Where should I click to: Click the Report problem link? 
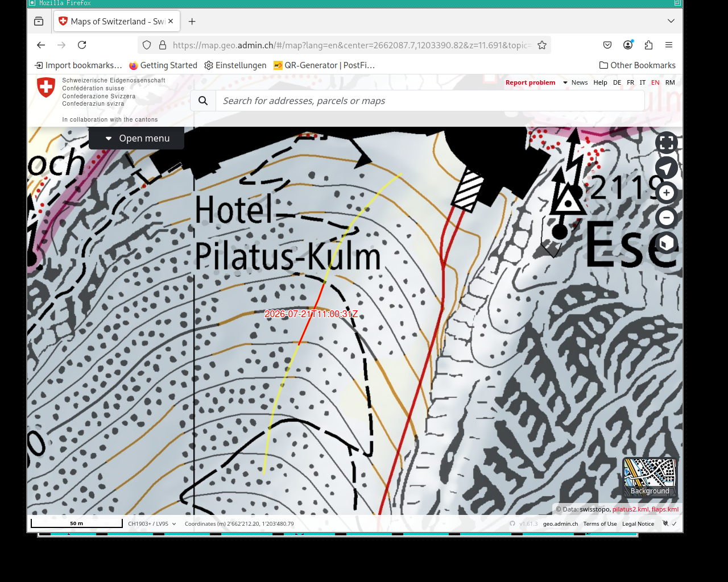[530, 83]
